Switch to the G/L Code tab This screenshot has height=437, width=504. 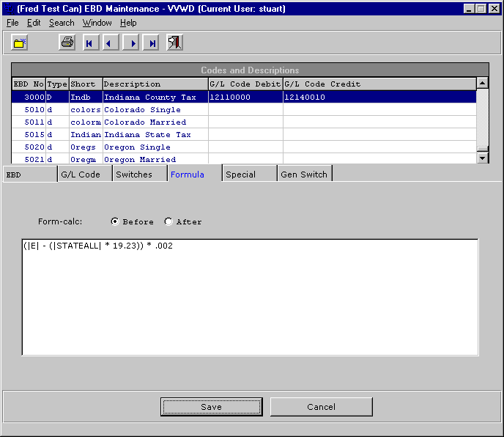[81, 175]
